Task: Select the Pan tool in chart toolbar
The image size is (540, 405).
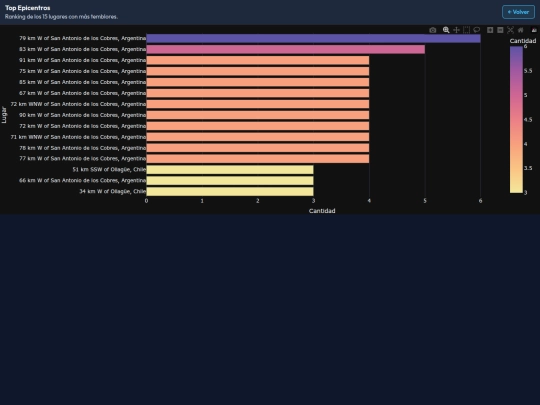Action: [456, 30]
